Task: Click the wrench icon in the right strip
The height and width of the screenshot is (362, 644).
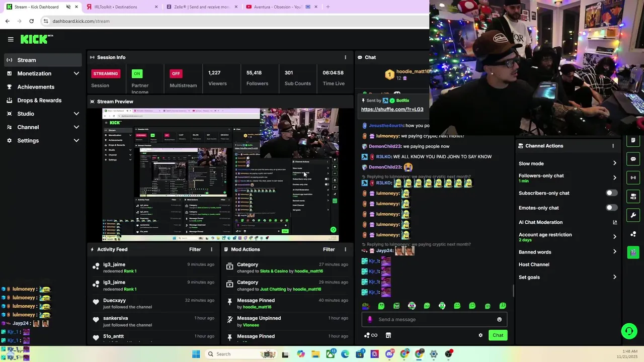Action: tap(633, 215)
